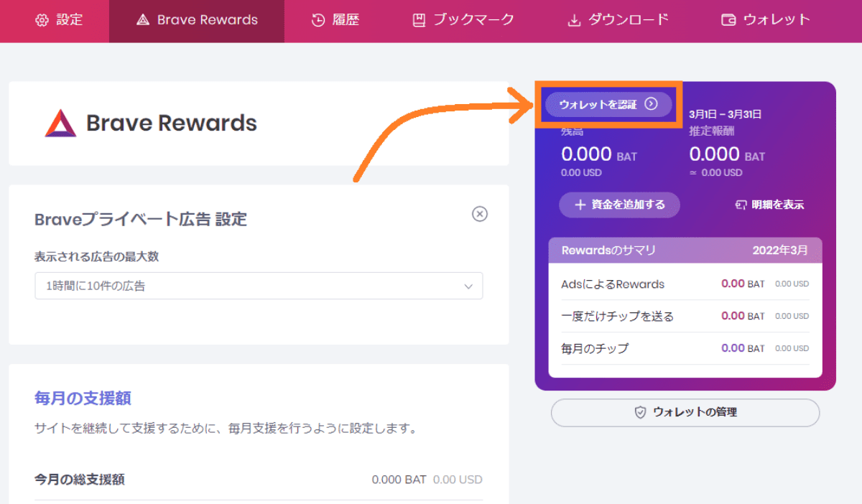Click the 残高 balance amount 0.000 BAT
862x504 pixels.
pos(599,154)
